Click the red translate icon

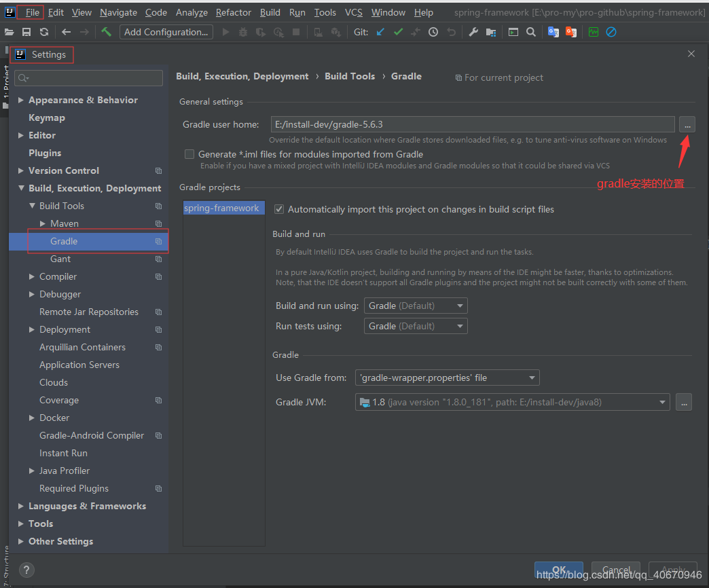(571, 32)
